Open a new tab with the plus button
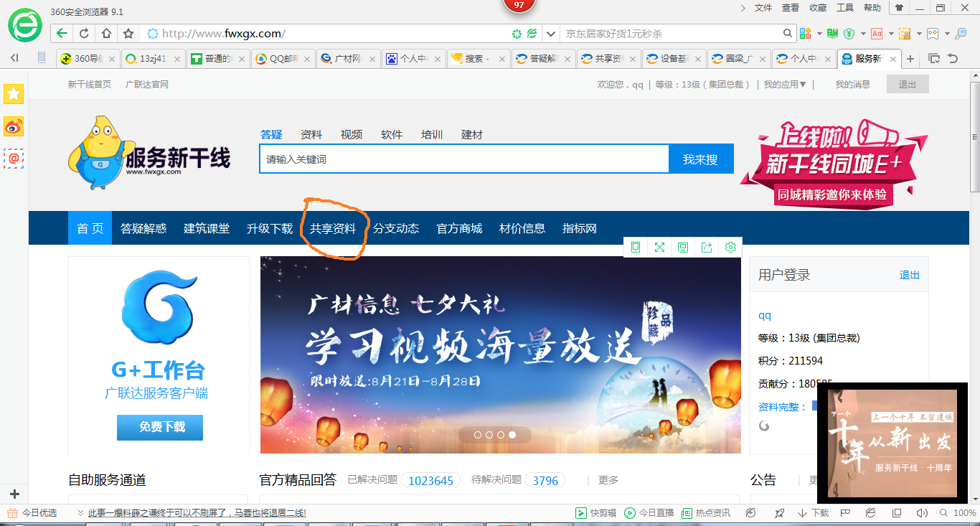 tap(910, 59)
